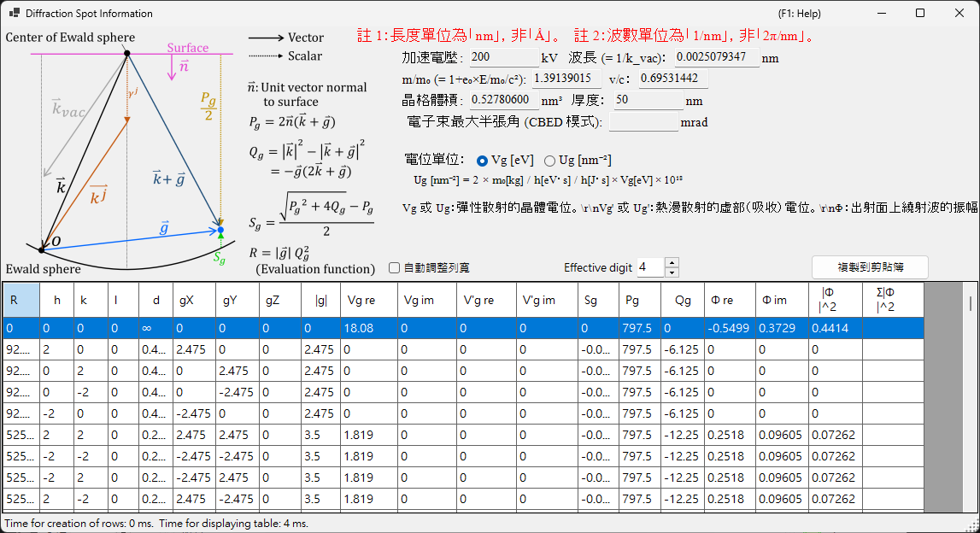
Task: Click the 厚度 thickness input field
Action: 648,100
